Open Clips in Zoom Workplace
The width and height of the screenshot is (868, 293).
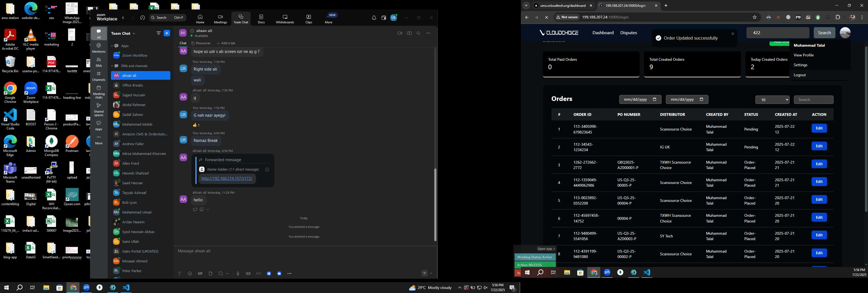[x=309, y=19]
